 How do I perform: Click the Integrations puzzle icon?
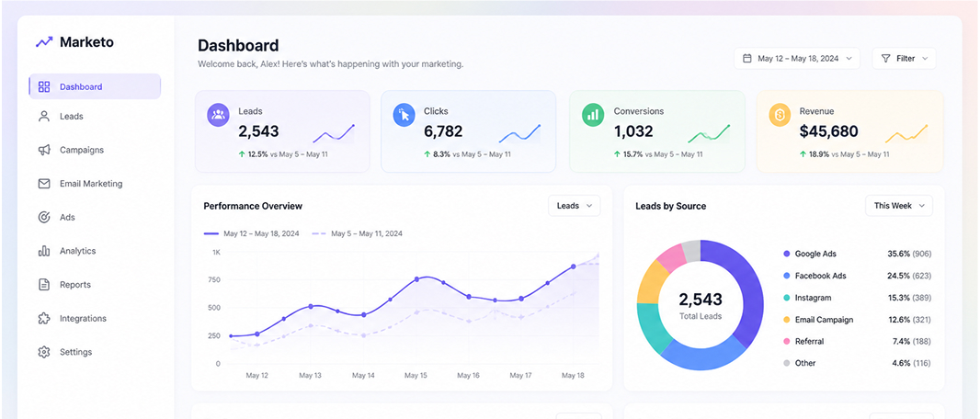tap(44, 319)
